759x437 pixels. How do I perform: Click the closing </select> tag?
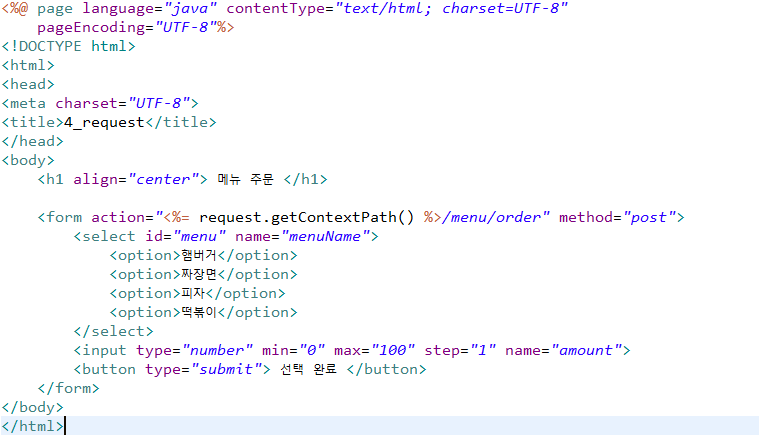click(113, 332)
